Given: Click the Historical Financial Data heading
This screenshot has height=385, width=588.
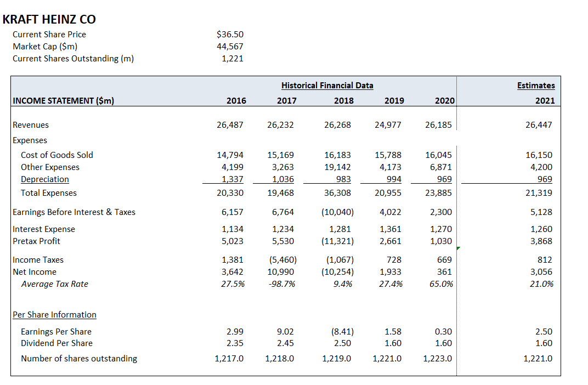Looking at the screenshot, I should tap(327, 86).
